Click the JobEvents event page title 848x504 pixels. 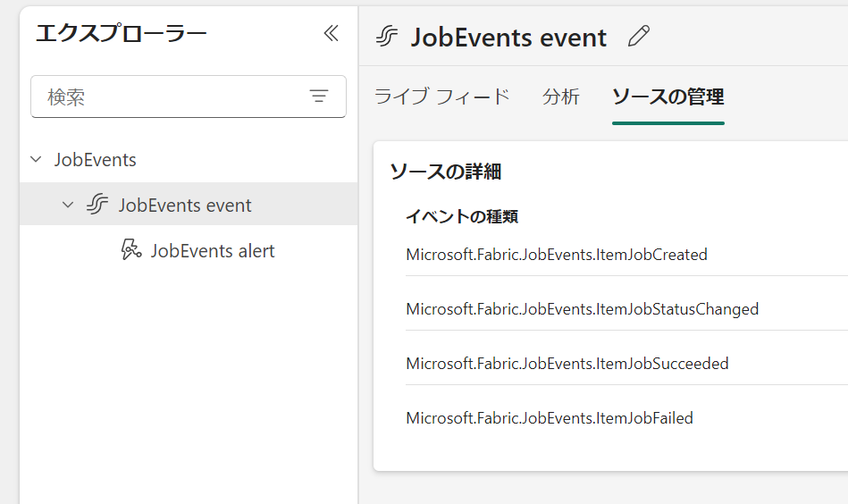pos(508,38)
